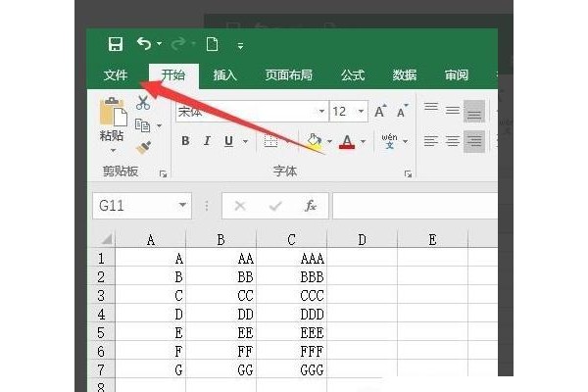The height and width of the screenshot is (392, 588).
Task: Click the 粘贴 (Paste) clipboard icon
Action: (x=114, y=112)
